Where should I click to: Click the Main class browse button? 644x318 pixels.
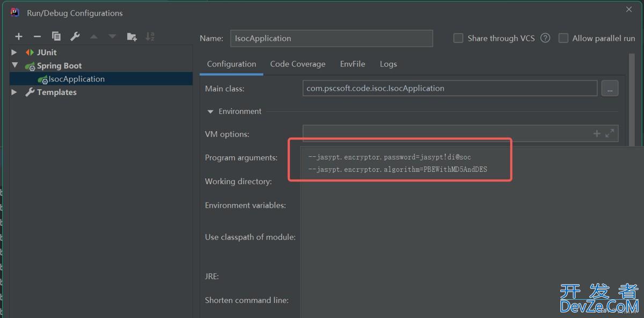click(x=610, y=89)
